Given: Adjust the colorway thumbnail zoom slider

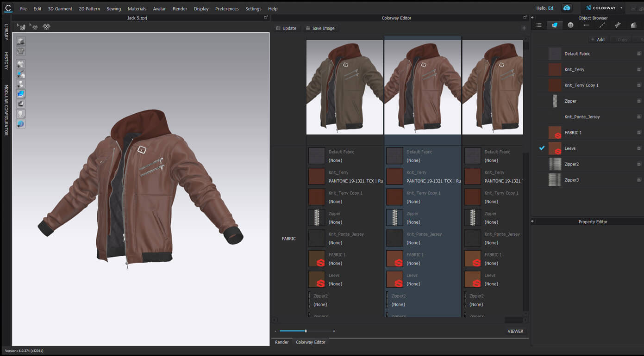Looking at the screenshot, I should pos(306,331).
